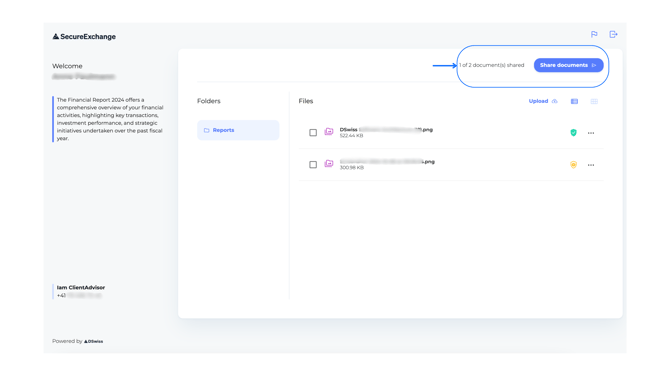
Task: Tick checkbox for the 522.44 KB file
Action: [x=313, y=133]
